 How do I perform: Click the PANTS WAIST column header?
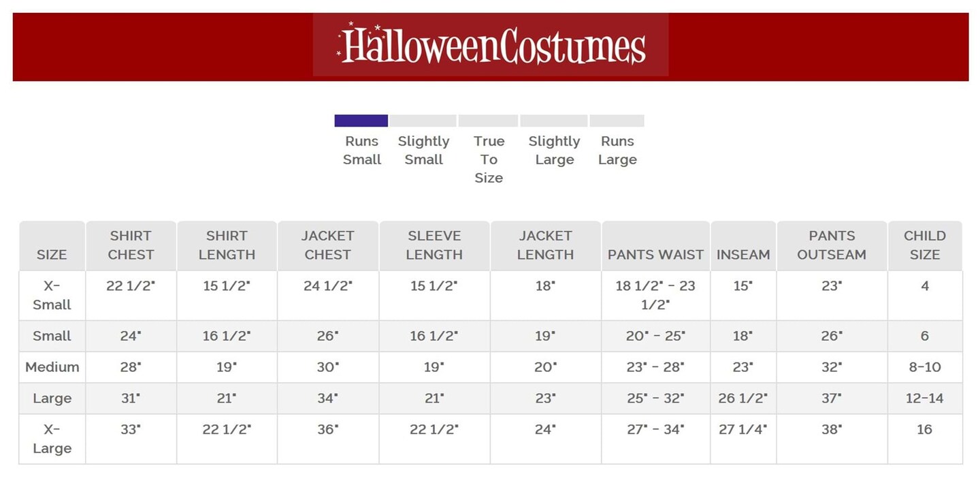tap(655, 254)
